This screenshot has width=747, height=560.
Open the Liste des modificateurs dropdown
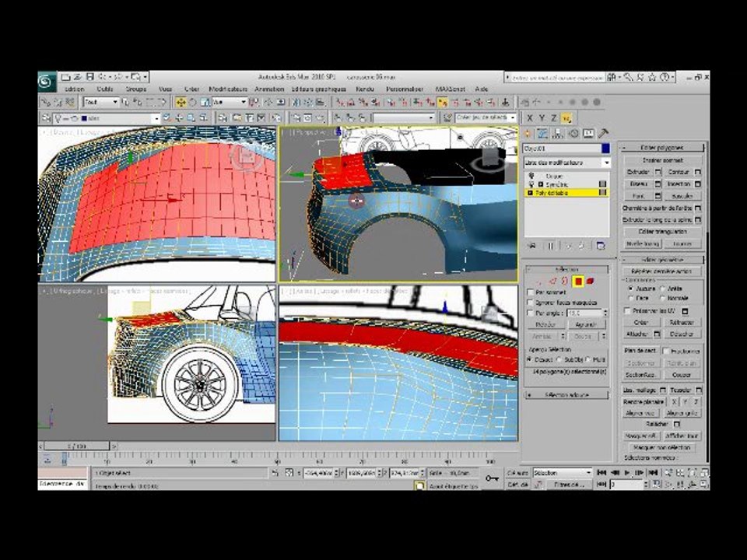[567, 163]
